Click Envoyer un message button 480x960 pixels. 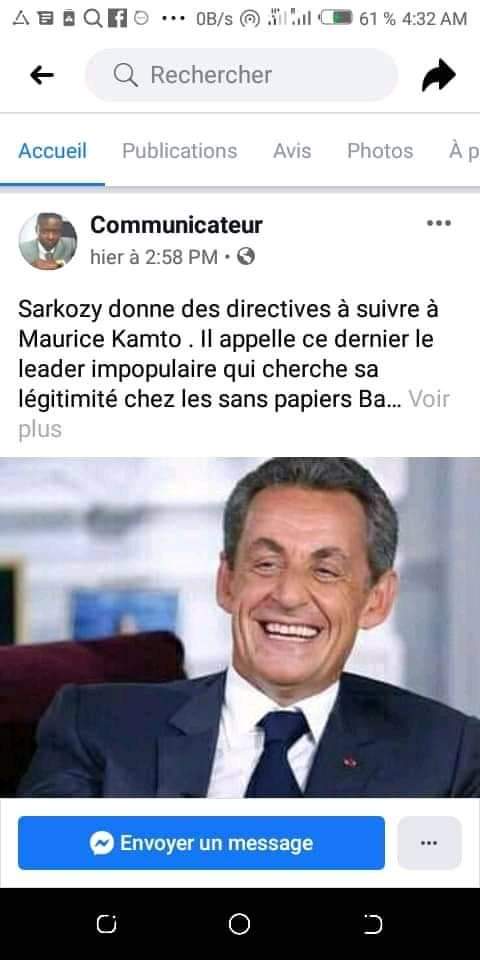point(201,843)
